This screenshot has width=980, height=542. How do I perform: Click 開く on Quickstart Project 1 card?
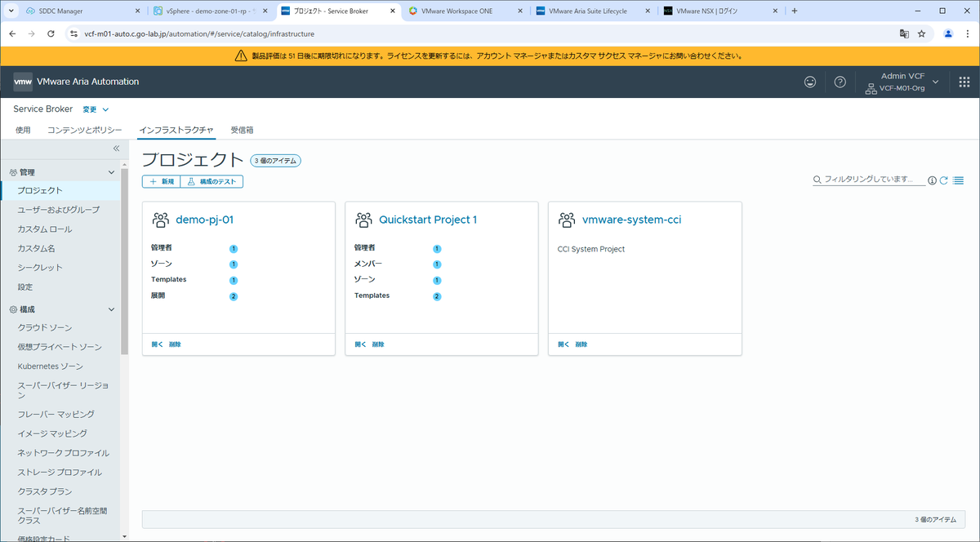(360, 344)
